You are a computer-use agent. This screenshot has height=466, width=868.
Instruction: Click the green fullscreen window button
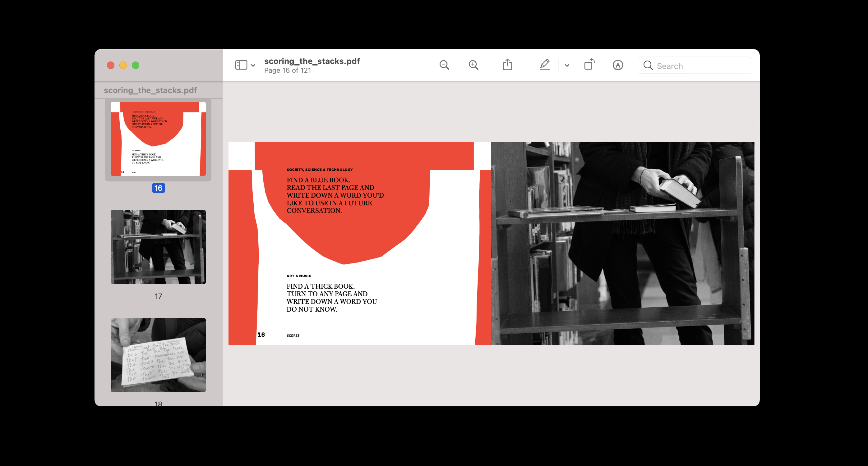point(136,65)
